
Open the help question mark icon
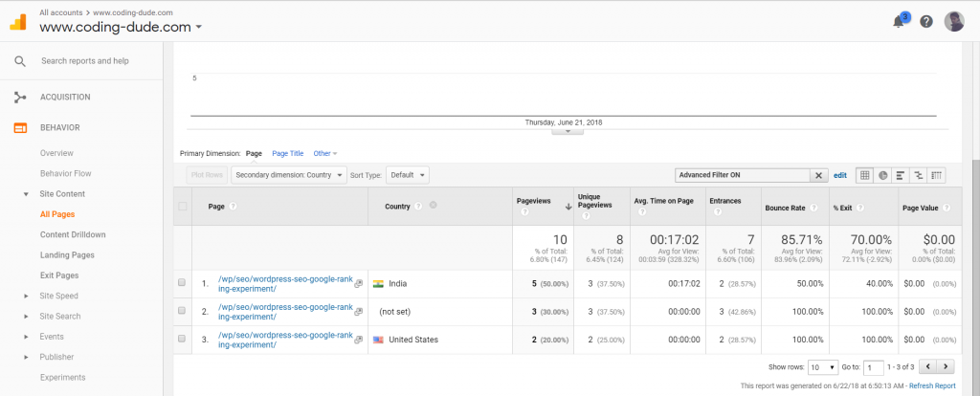pos(926,21)
